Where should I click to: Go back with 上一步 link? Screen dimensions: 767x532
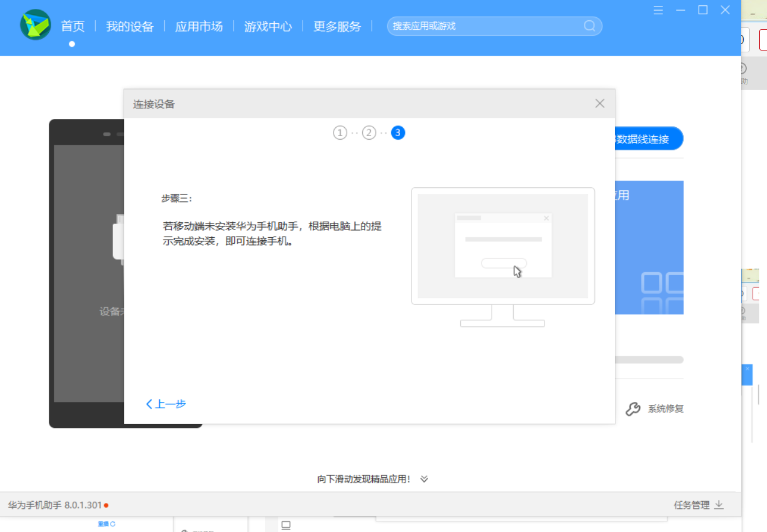click(166, 404)
